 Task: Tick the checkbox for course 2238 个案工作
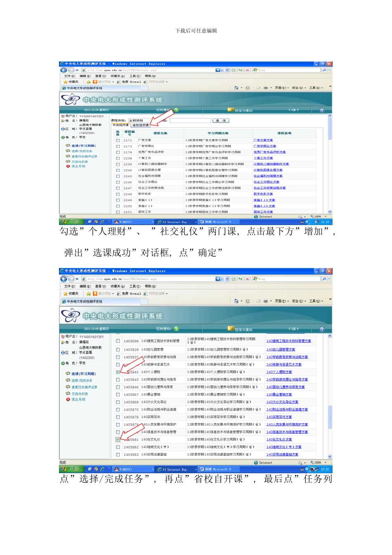pyautogui.click(x=118, y=158)
